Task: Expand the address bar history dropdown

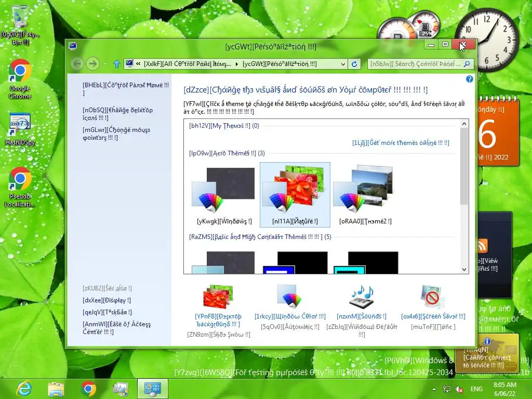Action: click(x=343, y=64)
